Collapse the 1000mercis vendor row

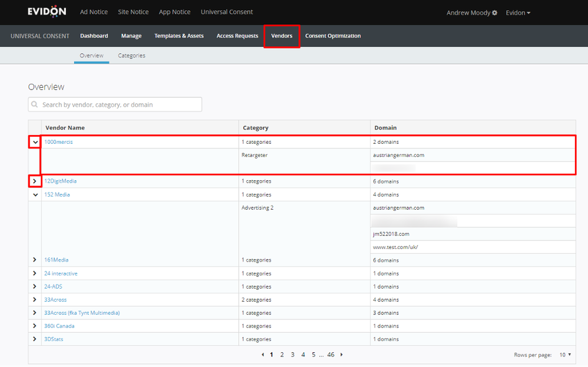click(35, 142)
